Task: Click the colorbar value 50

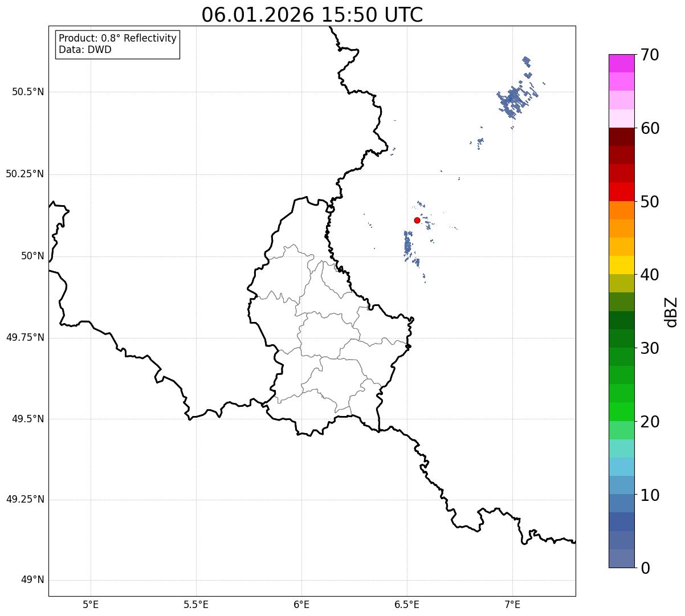Action: click(650, 202)
